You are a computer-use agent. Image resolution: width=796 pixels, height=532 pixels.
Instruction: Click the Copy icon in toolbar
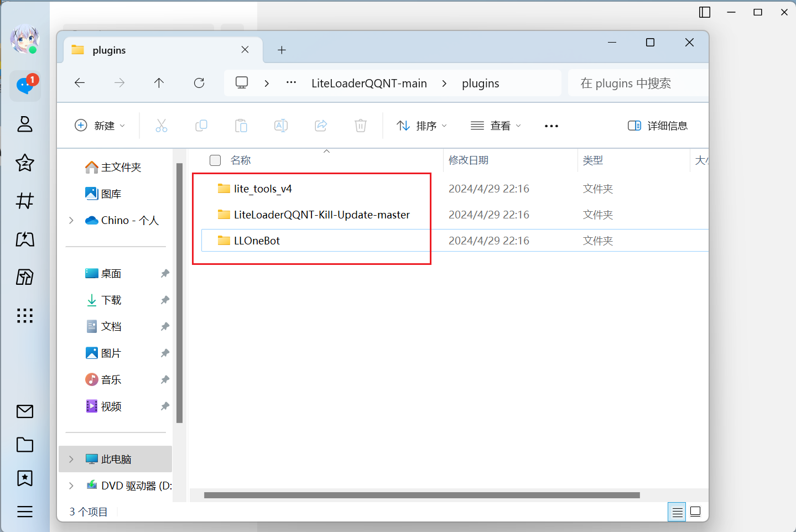tap(201, 126)
